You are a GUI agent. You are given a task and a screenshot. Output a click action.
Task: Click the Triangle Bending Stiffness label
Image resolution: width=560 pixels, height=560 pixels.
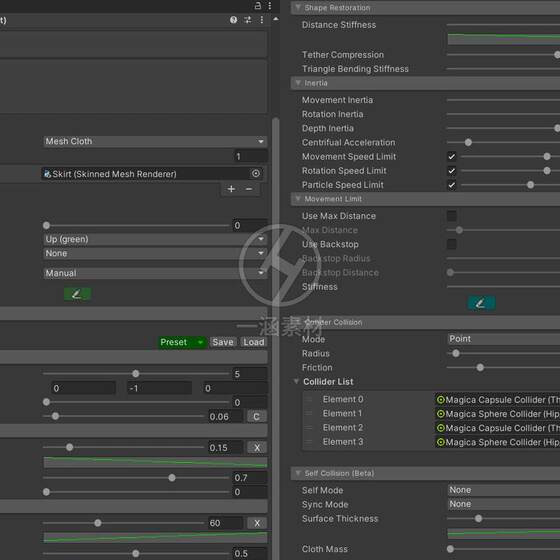[x=355, y=69]
